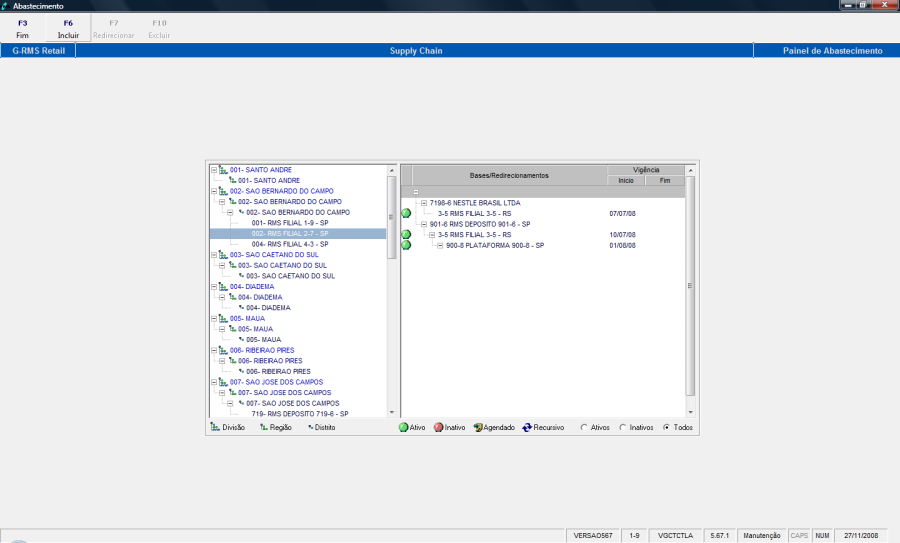
Task: Select tree row 004- RMS FILIAL 4-3 - SP
Action: click(290, 244)
